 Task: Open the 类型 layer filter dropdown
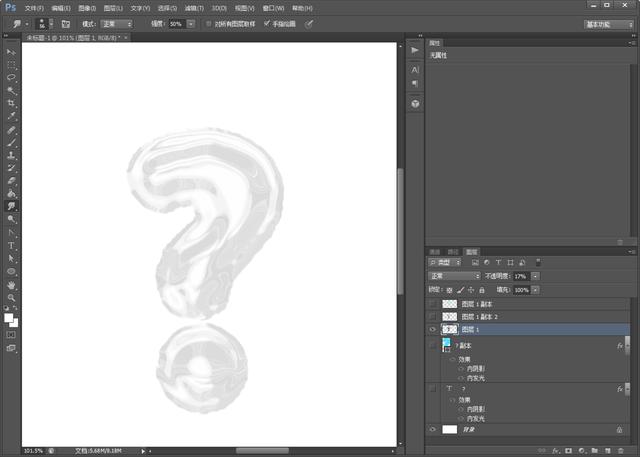[x=445, y=262]
